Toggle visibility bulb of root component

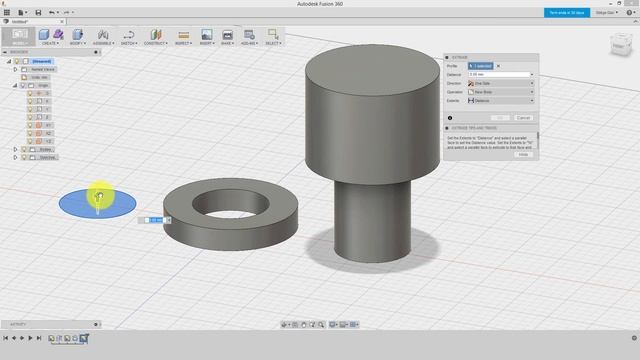click(17, 61)
